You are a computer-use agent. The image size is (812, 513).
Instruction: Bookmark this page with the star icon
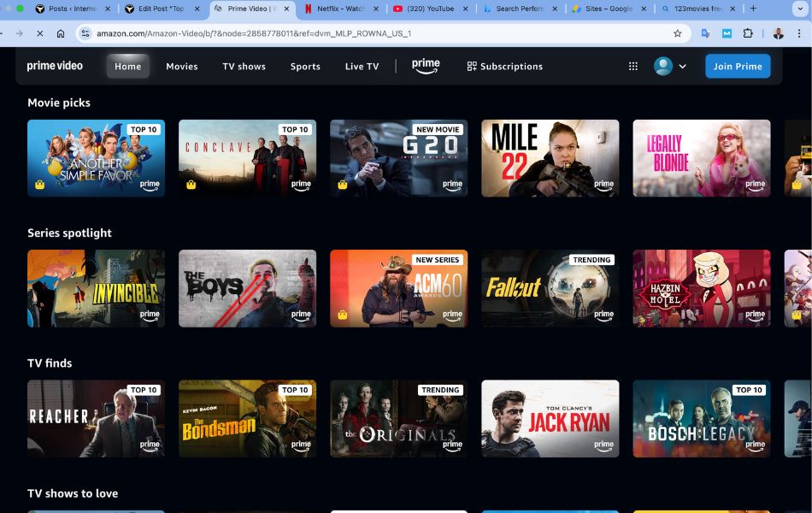[677, 33]
